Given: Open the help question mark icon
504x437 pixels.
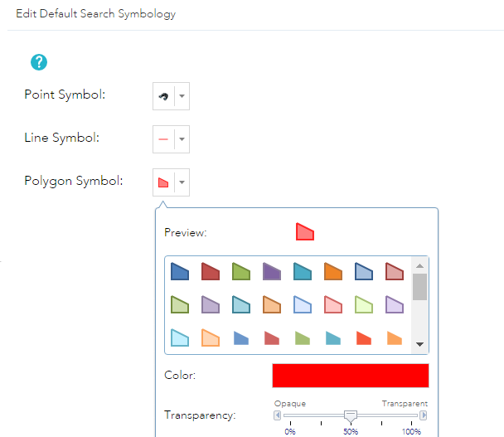Looking at the screenshot, I should tap(39, 62).
